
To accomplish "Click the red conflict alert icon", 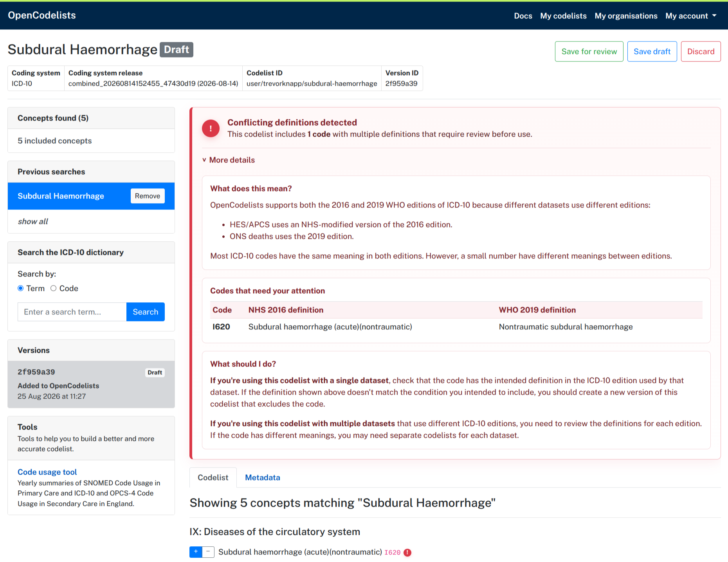I will (x=211, y=128).
